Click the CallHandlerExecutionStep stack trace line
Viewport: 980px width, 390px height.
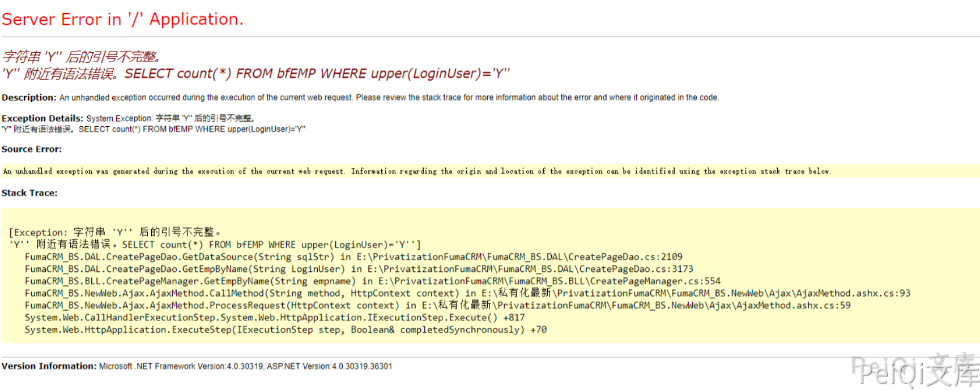(274, 318)
